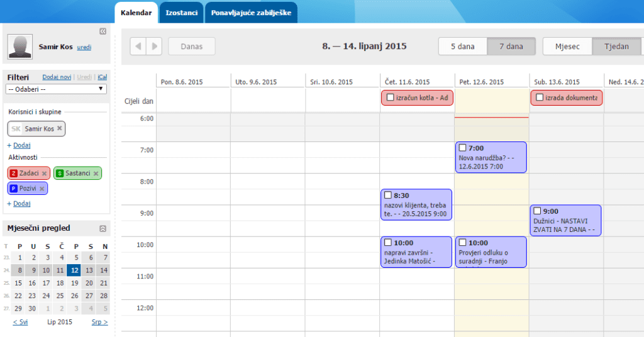Go to next week arrow

pyautogui.click(x=154, y=46)
